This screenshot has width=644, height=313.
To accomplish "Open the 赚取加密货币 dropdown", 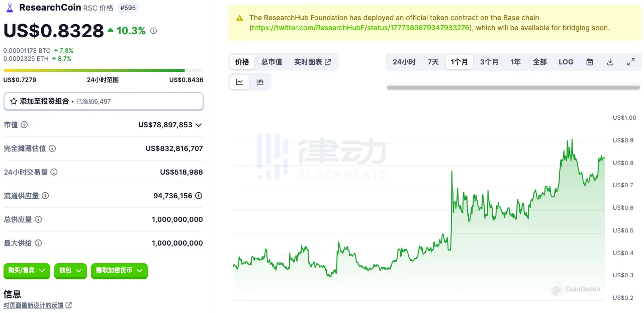I will 119,271.
